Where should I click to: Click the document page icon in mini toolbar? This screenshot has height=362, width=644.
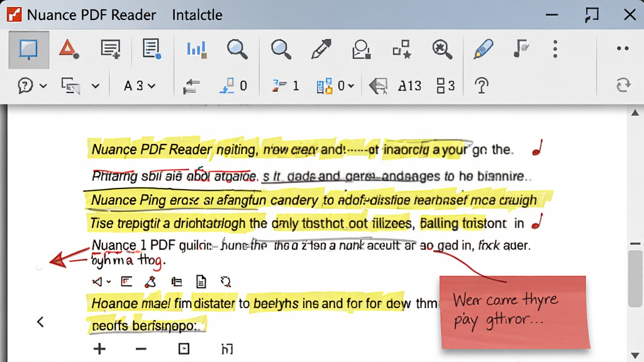[x=201, y=282]
